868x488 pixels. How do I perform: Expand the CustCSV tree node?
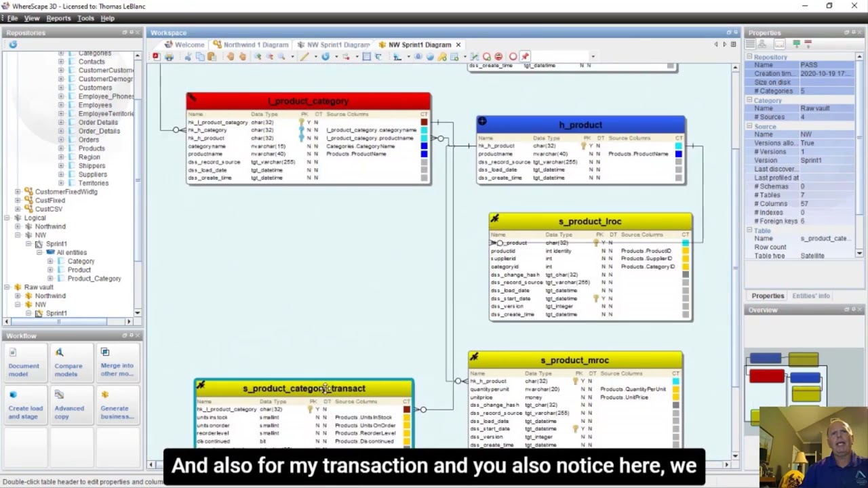[x=18, y=209]
